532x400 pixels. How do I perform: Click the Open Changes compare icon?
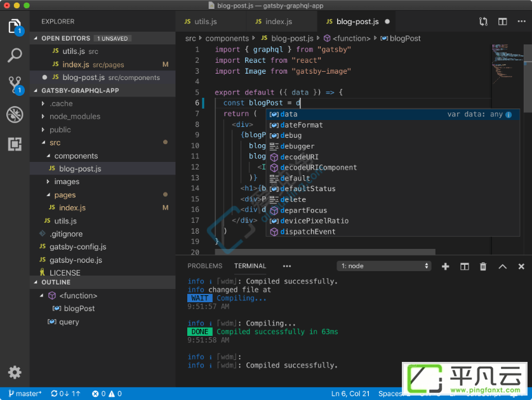[x=483, y=22]
